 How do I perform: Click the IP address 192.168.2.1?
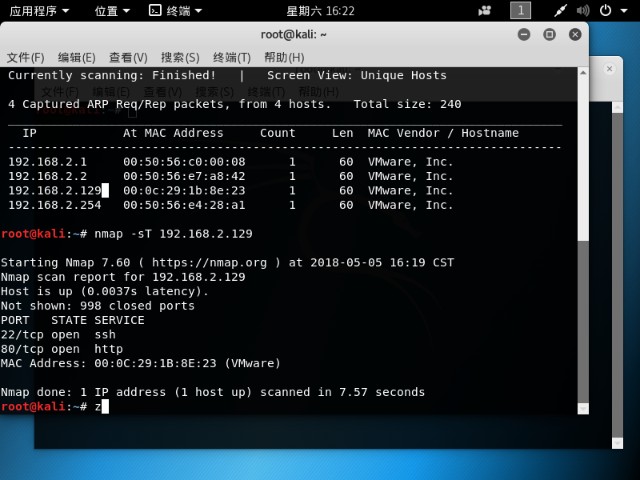pos(47,162)
